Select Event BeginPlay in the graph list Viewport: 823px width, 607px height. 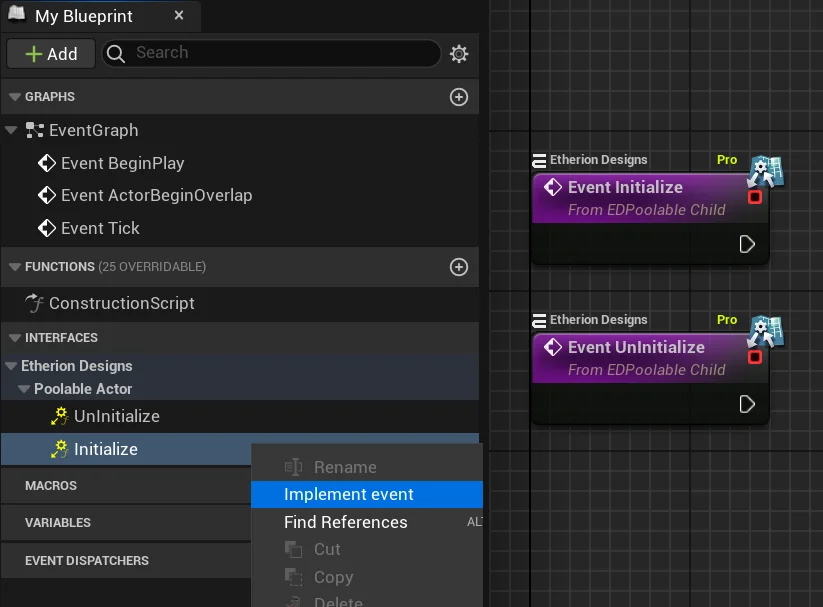[122, 163]
